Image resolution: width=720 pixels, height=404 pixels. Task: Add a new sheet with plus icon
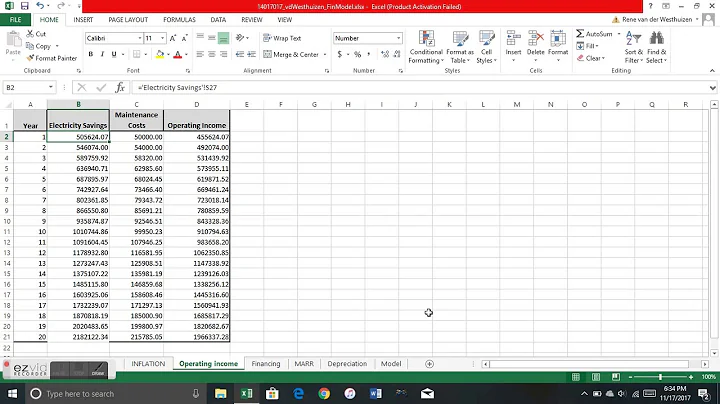click(x=429, y=364)
